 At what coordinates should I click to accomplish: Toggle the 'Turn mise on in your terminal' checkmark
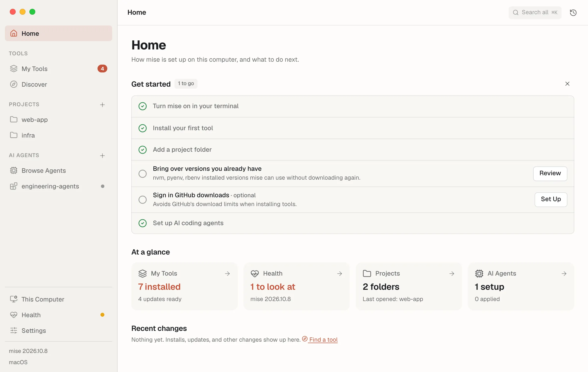pos(143,106)
